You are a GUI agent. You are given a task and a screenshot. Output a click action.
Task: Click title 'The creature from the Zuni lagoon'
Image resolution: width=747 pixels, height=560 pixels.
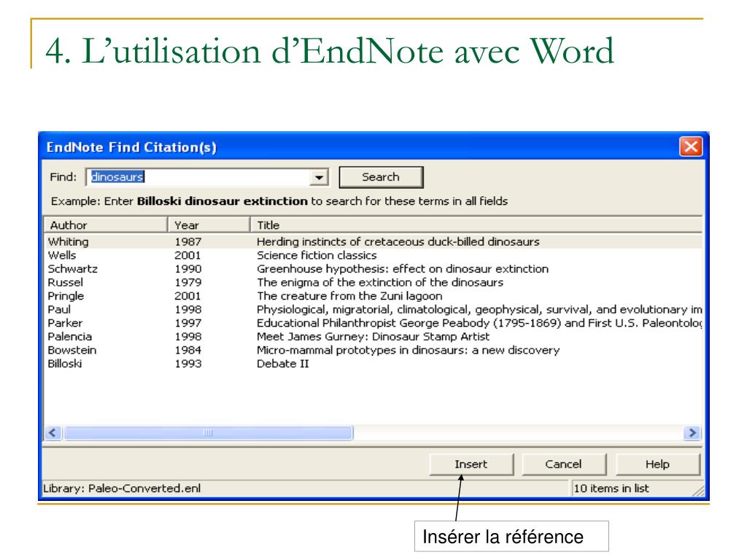(349, 296)
